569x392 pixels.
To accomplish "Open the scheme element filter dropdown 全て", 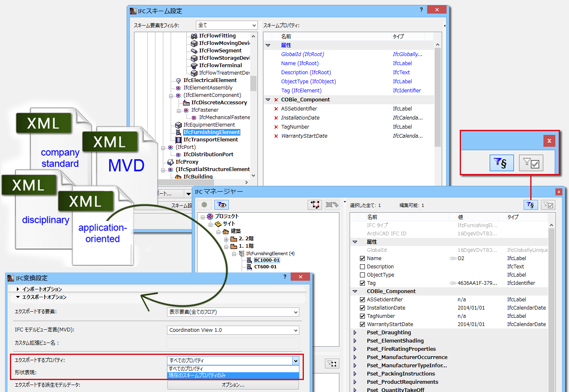I will click(227, 26).
